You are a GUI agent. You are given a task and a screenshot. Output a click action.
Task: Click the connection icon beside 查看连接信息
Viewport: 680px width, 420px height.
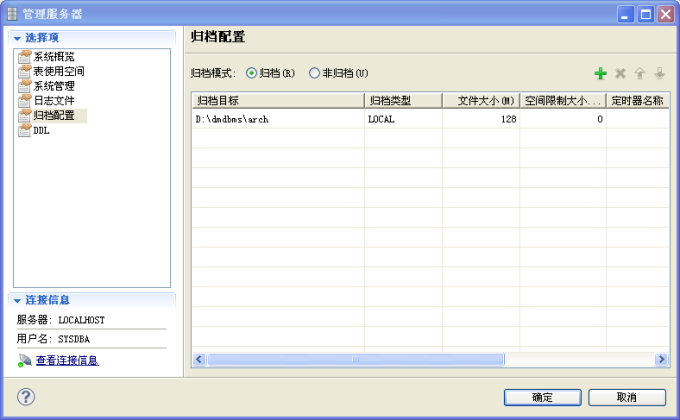[24, 360]
